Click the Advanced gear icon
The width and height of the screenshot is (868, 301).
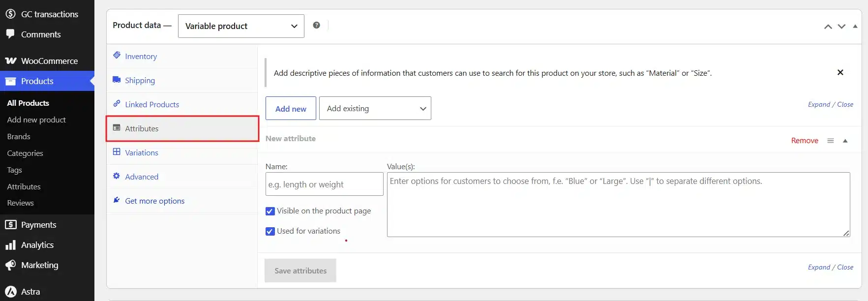(x=117, y=176)
